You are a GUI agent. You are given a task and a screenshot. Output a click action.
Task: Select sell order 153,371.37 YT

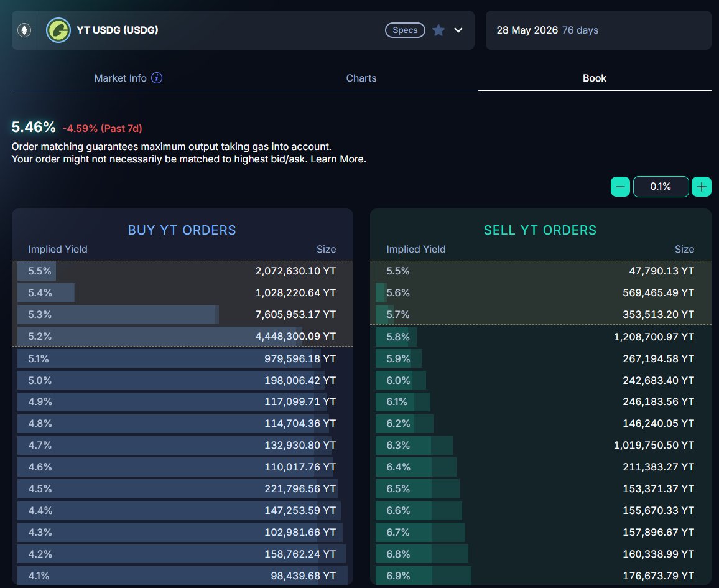point(540,488)
